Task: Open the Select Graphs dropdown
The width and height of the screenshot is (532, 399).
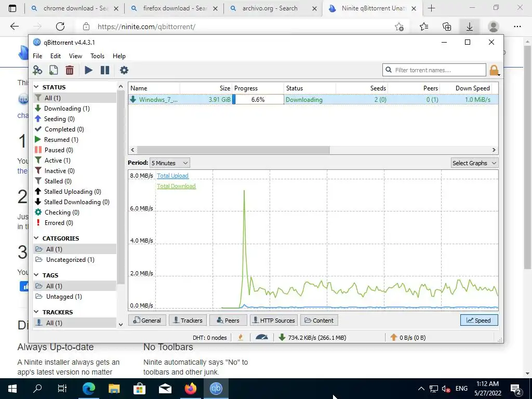Action: [x=474, y=163]
